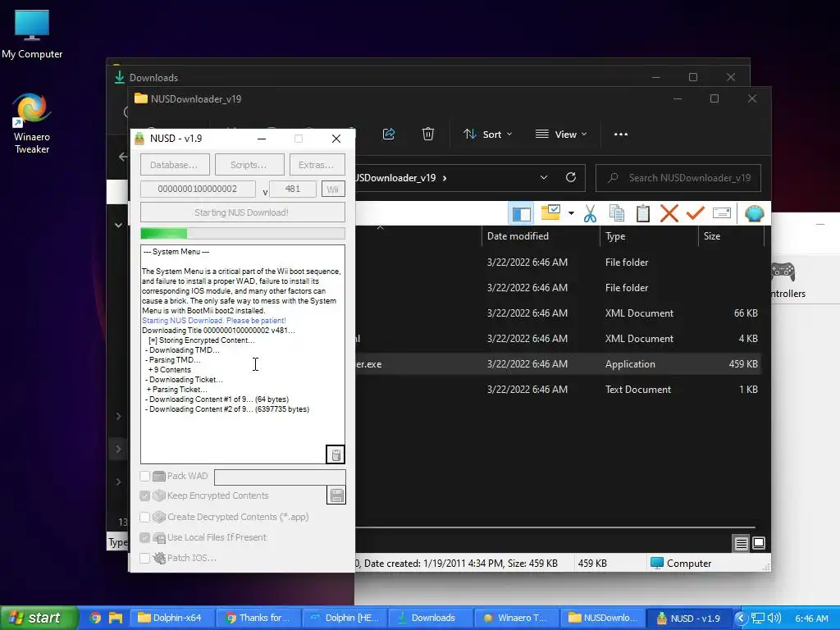Switch to Thanks for... Chrome taskbar item
Screen dimensions: 840x630
click(259, 618)
